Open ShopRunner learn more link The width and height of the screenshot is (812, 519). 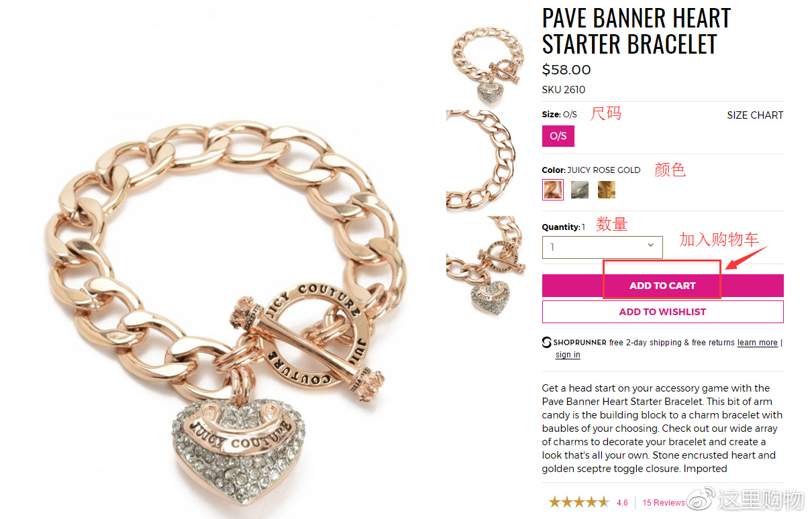point(757,343)
